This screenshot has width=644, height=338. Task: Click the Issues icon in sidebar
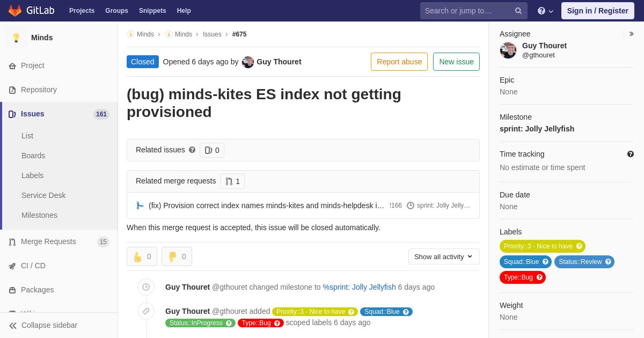tap(12, 114)
